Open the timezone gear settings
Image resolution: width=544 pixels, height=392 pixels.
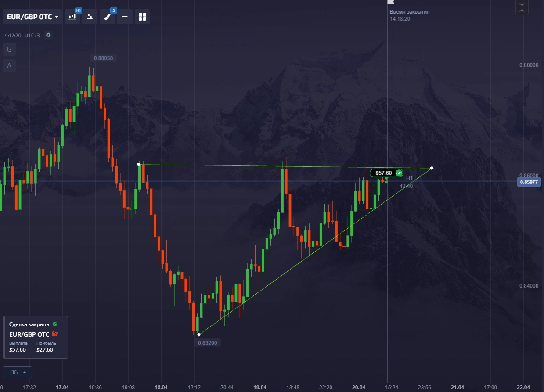click(x=48, y=35)
